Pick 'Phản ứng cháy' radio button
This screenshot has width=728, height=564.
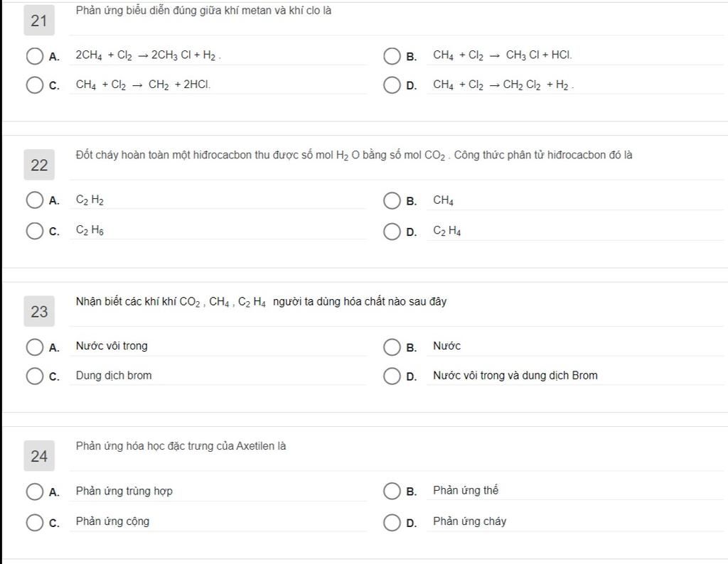(x=392, y=522)
